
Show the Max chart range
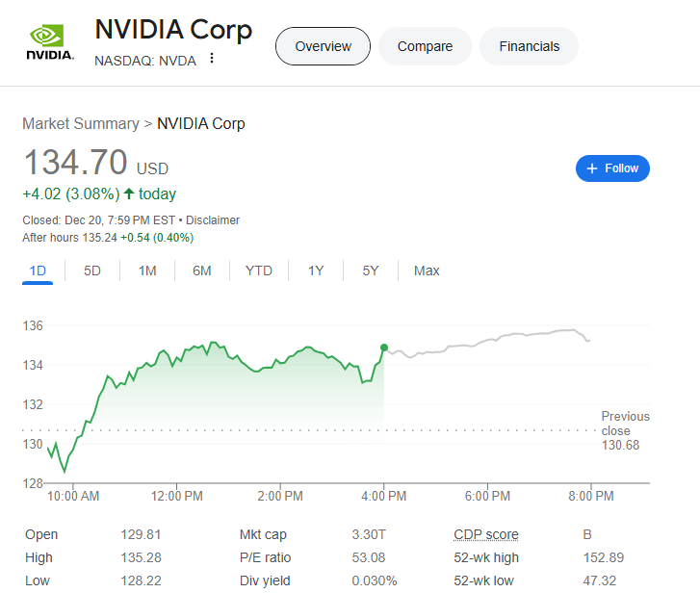coord(427,271)
